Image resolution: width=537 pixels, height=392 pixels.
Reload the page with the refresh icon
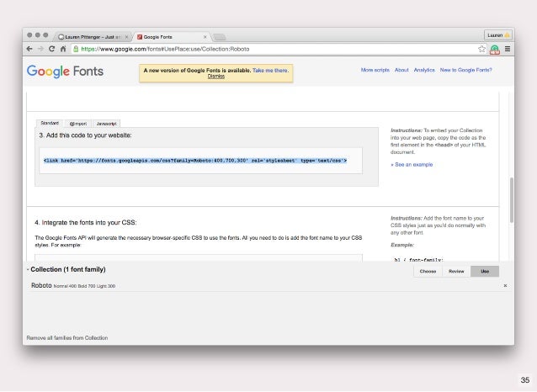51,49
